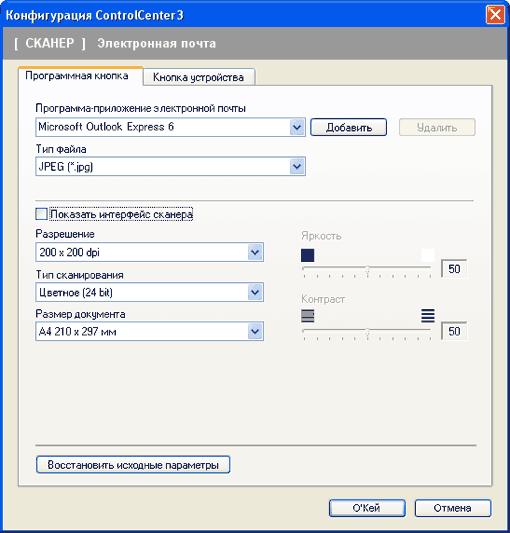Open the Размер документа dropdown
510x533 pixels.
point(149,331)
